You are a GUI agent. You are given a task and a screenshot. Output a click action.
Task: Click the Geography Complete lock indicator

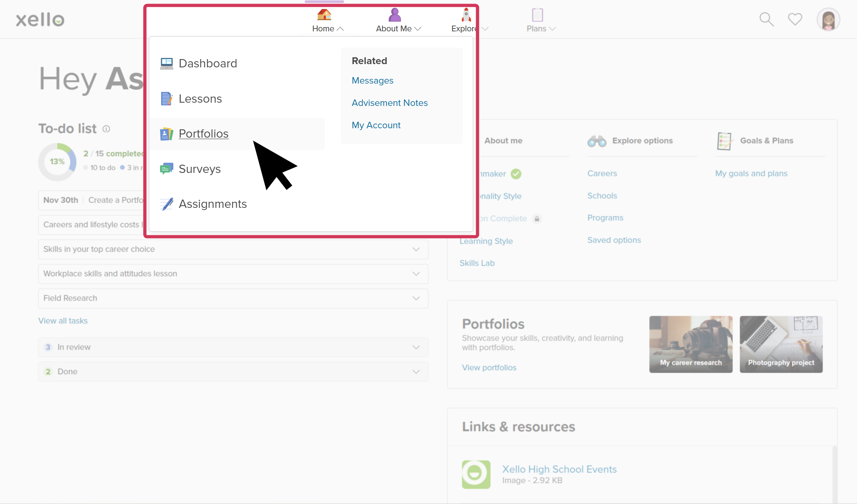tap(537, 219)
